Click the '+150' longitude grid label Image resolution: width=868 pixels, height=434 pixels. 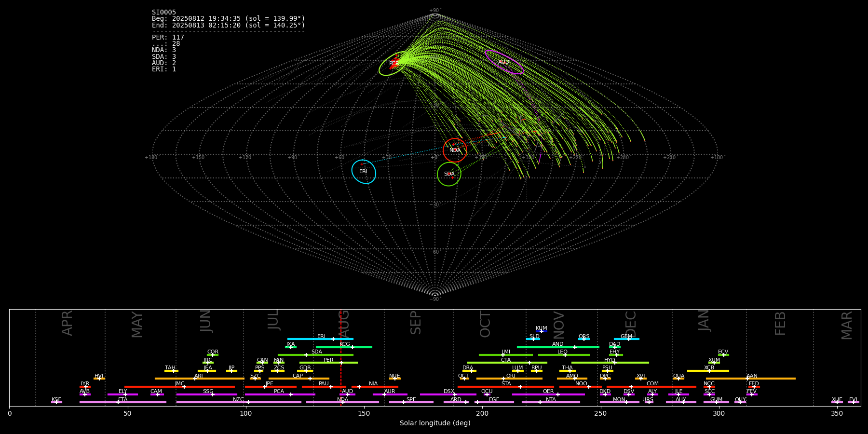[198, 158]
